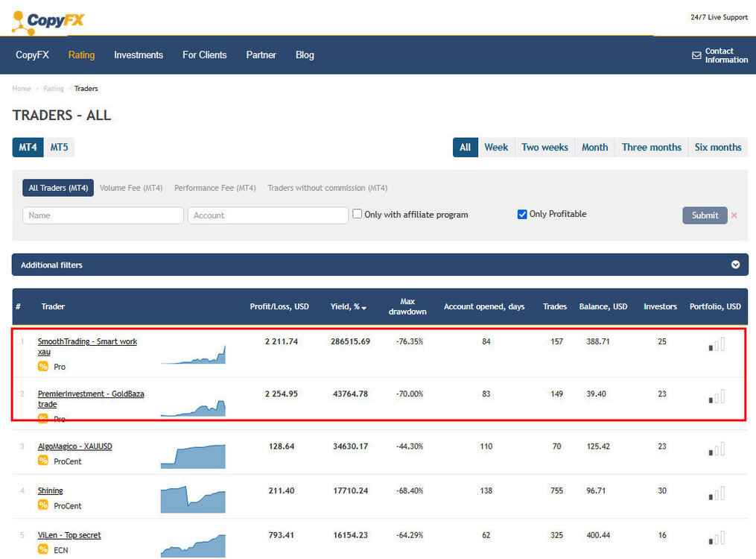The image size is (756, 559).
Task: Click the Rating breadcrumb link
Action: [x=54, y=89]
